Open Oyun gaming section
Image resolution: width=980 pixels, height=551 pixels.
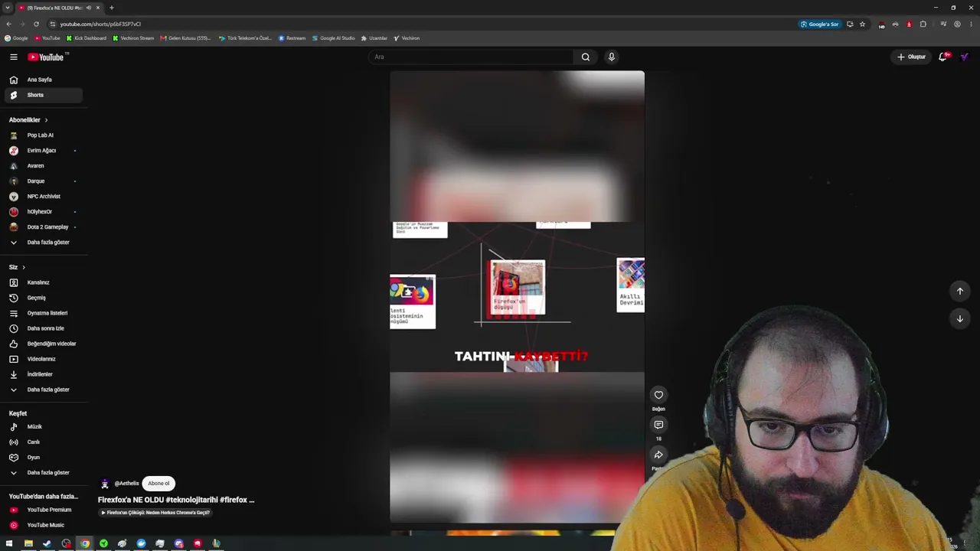[42, 458]
